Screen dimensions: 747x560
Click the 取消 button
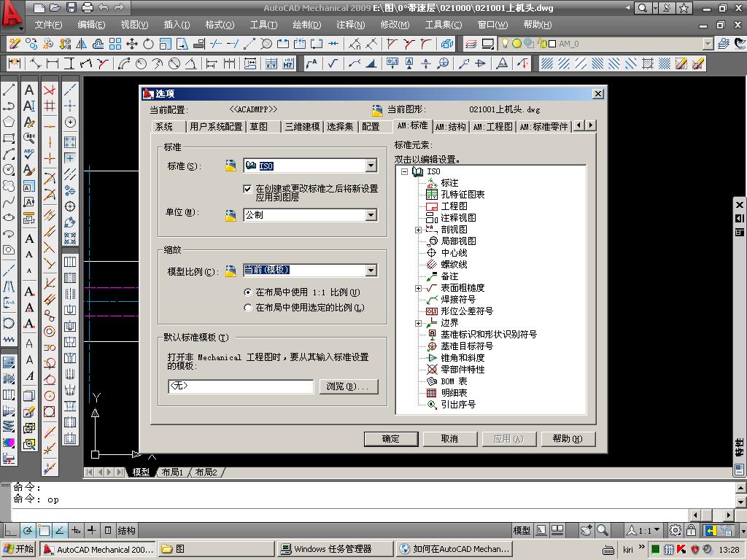coord(449,439)
